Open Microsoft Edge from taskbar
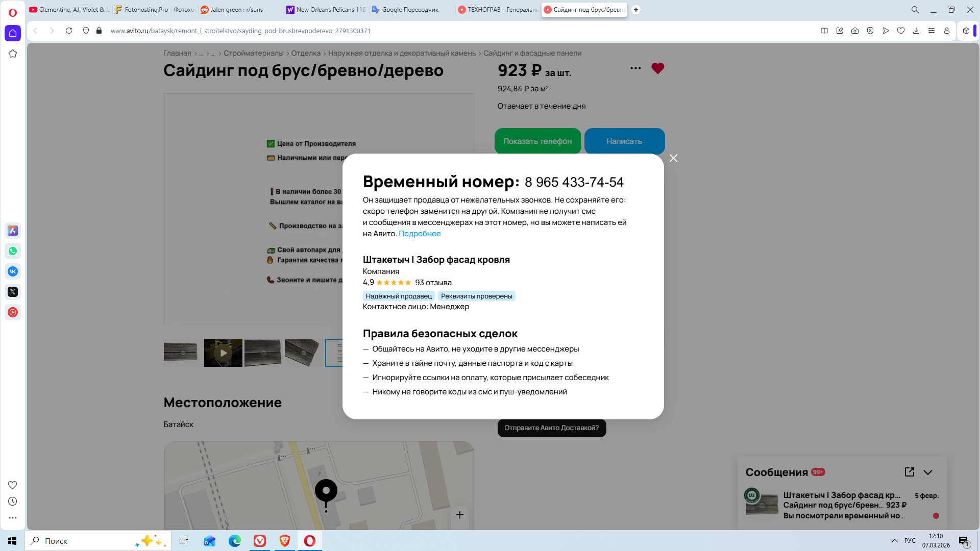Image resolution: width=980 pixels, height=551 pixels. [235, 541]
